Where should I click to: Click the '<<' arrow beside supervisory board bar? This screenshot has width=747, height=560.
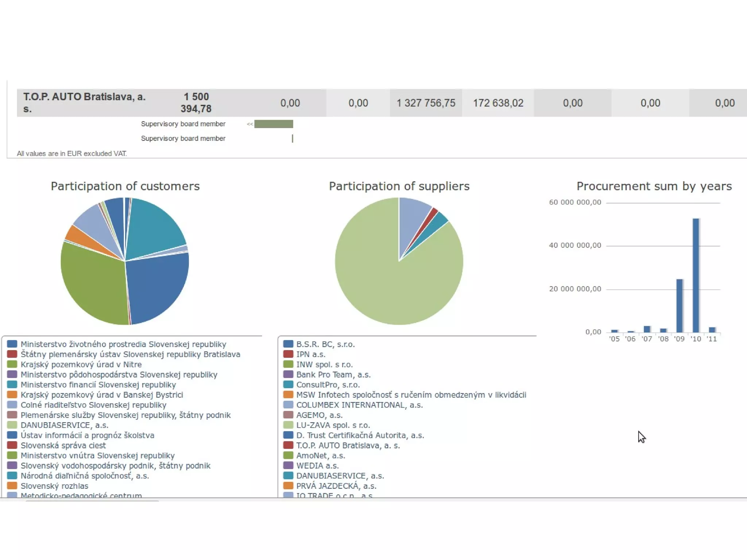(249, 124)
